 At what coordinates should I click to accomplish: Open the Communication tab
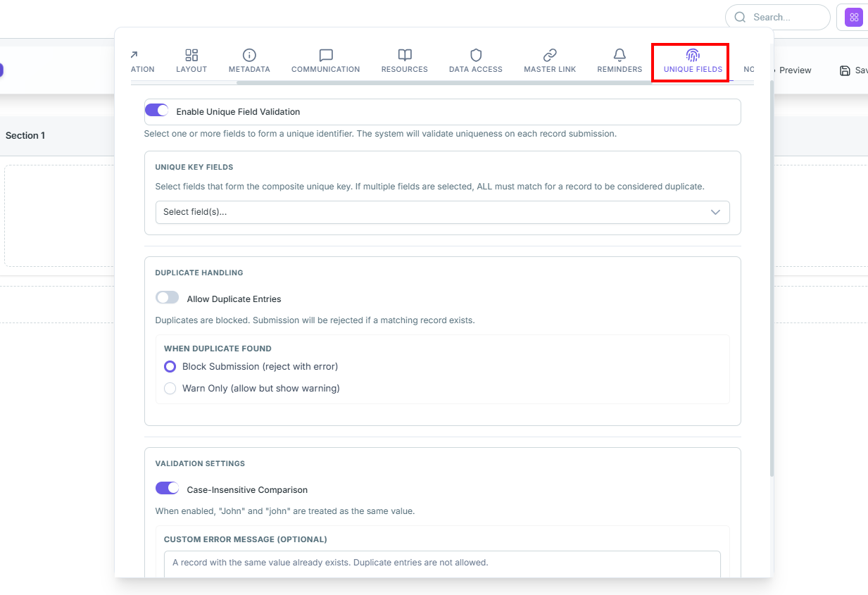325,61
